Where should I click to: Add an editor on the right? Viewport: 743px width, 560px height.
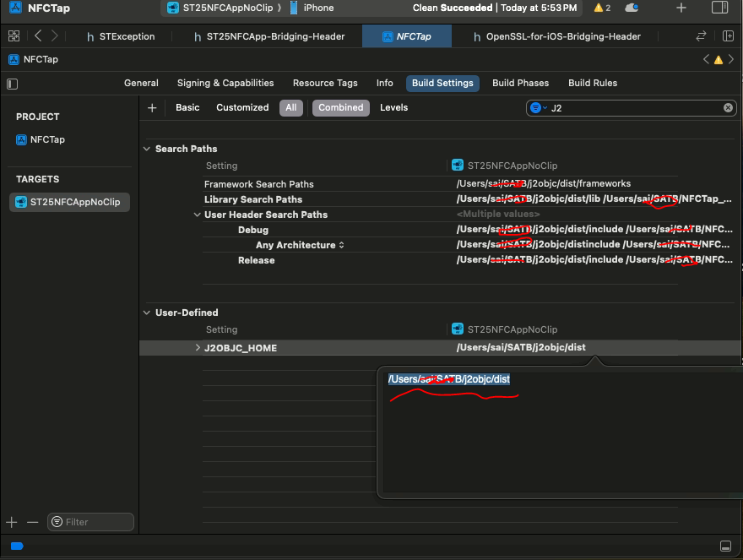(x=728, y=36)
